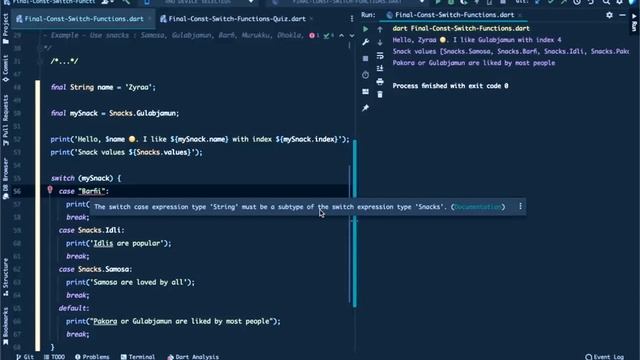Open the Pull Requests tool window

tap(6, 120)
